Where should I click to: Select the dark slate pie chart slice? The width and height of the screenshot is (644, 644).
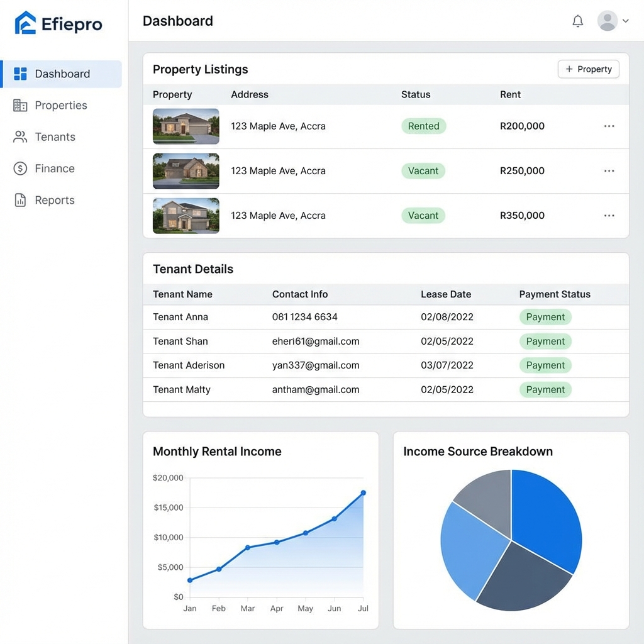point(522,579)
